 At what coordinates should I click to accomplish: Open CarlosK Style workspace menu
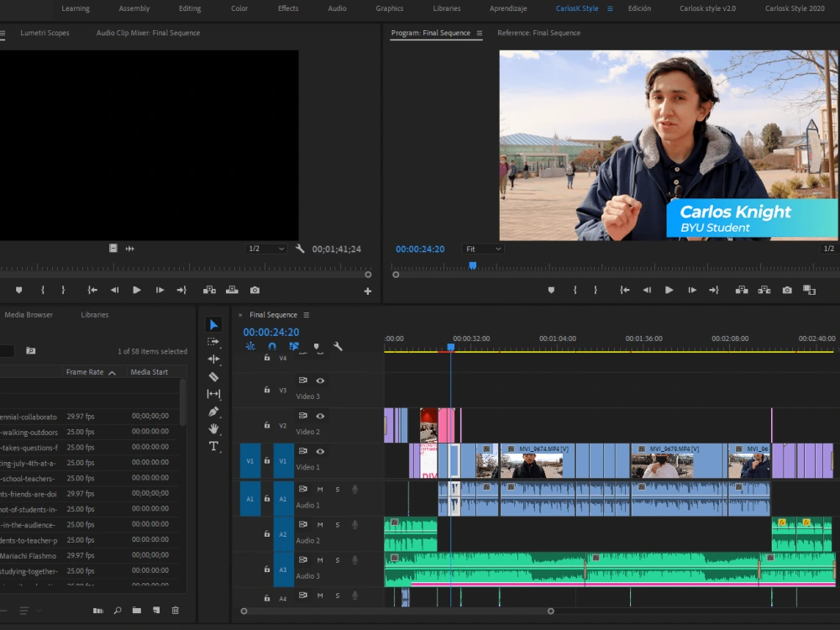(610, 8)
